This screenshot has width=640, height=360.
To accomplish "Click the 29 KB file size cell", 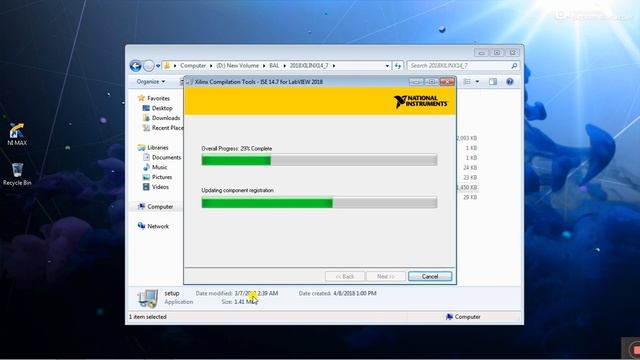I will (x=470, y=197).
